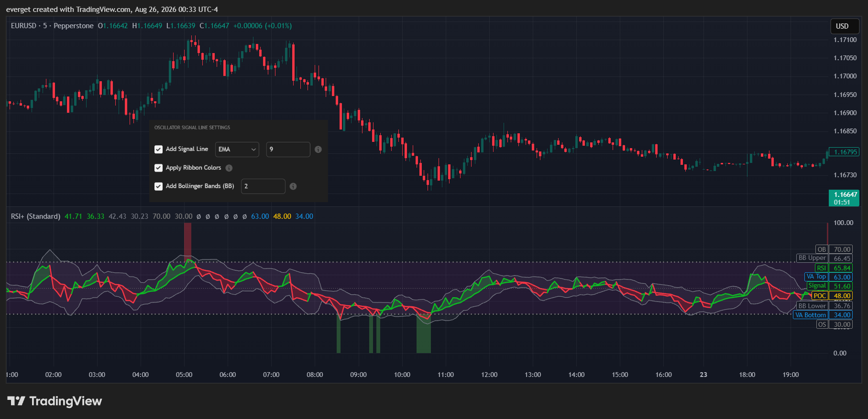868x419 pixels.
Task: Click the blue 63.00 legend value
Action: point(260,216)
